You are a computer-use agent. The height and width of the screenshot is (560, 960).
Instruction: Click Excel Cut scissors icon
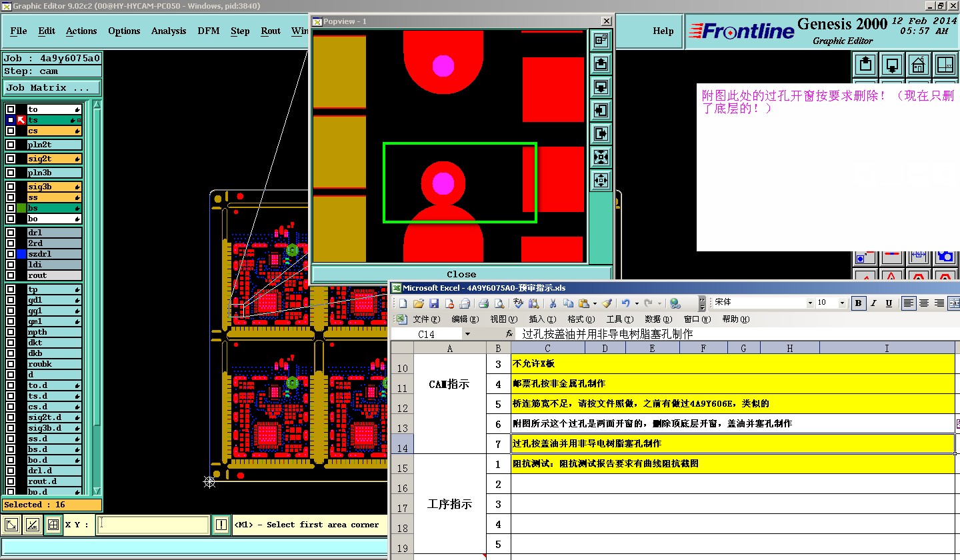553,303
